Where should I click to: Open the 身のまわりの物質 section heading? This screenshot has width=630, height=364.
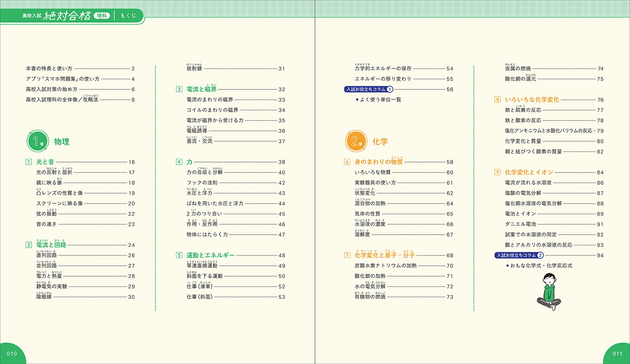point(378,162)
